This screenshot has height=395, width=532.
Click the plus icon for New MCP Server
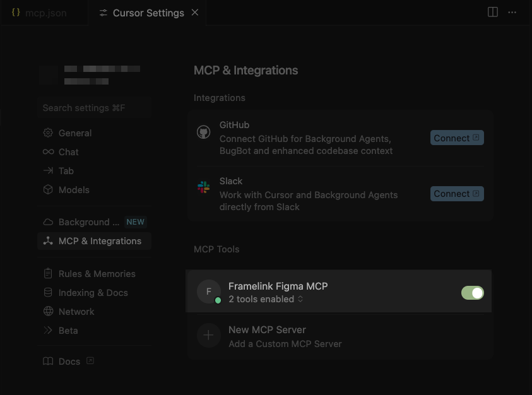click(209, 336)
